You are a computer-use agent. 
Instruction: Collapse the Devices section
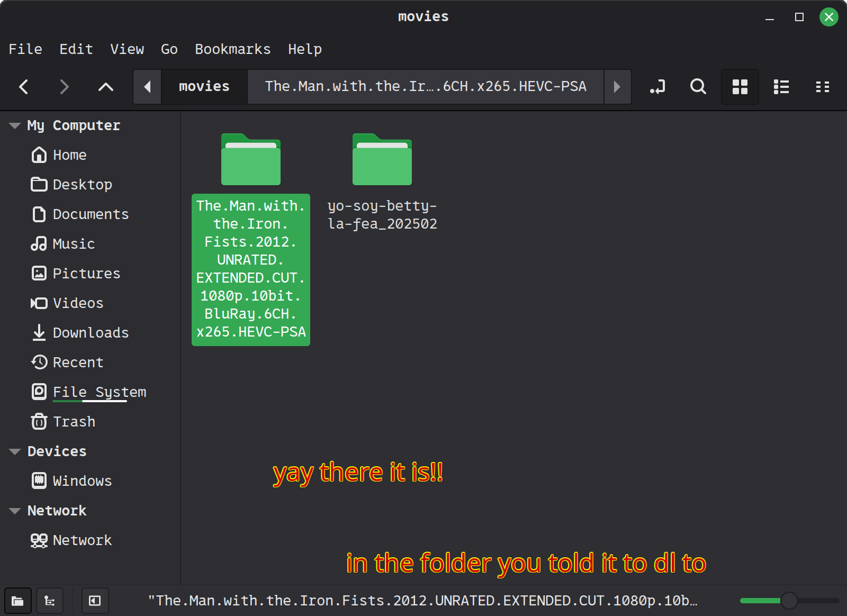tap(15, 451)
